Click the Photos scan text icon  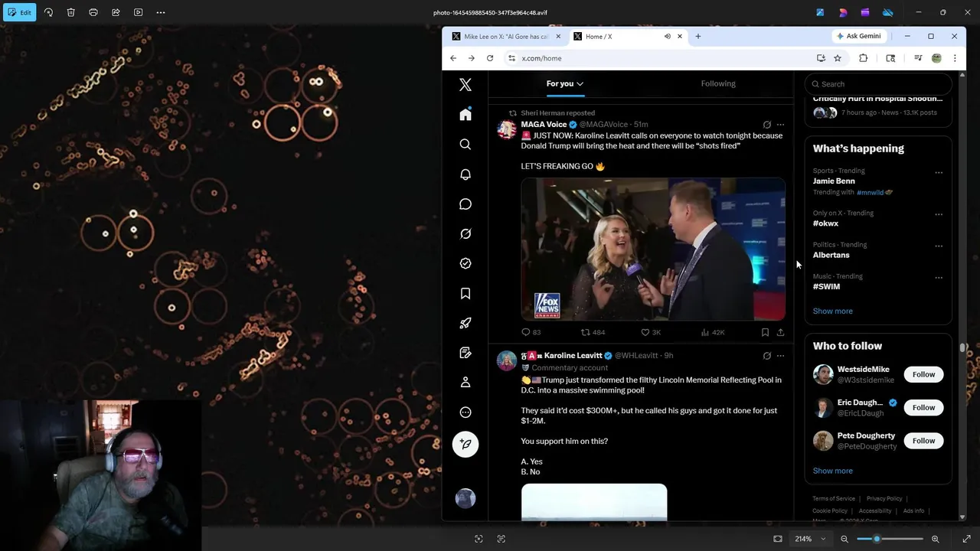click(501, 539)
